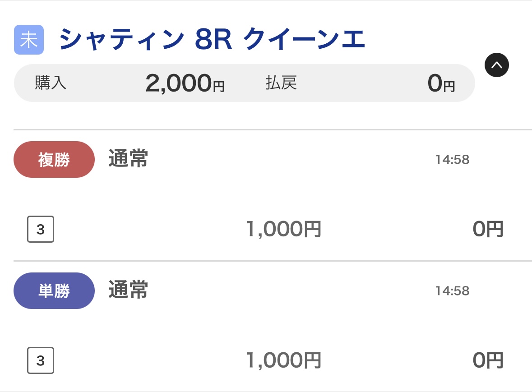Click the 1,000円 stake in the 複勝 bet
Screen dimensions: 532x392
[x=283, y=229]
